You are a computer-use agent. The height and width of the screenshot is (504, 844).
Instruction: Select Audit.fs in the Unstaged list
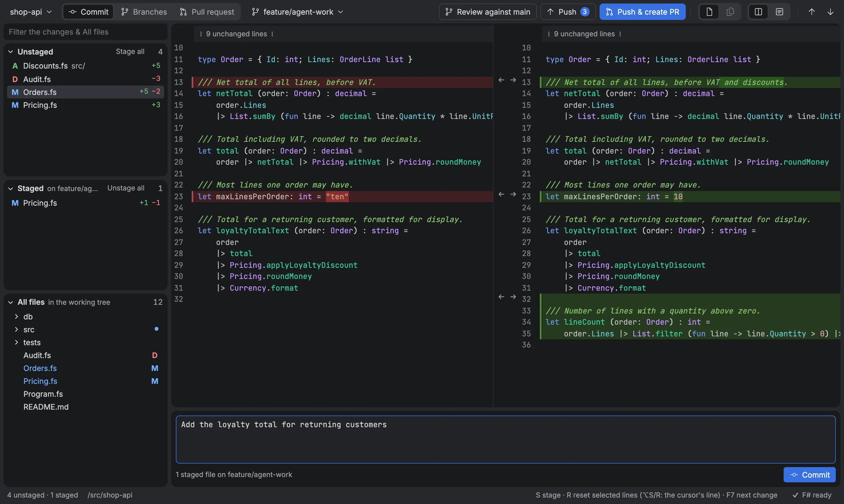(x=86, y=79)
